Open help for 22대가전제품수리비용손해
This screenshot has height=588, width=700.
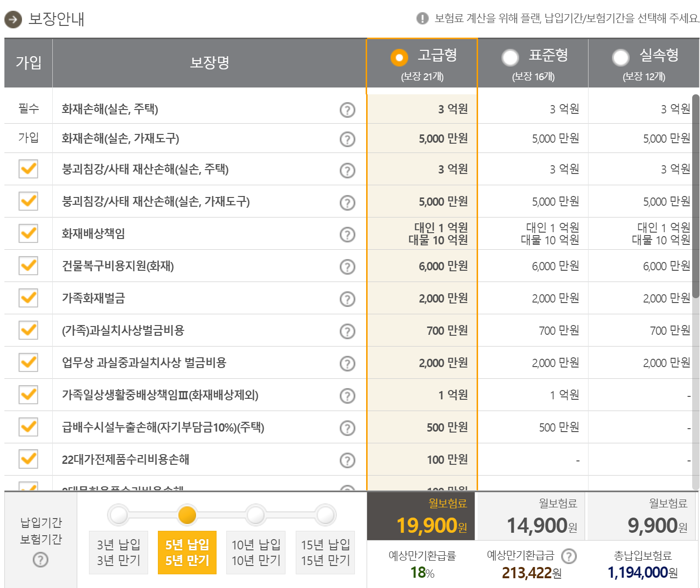click(347, 459)
